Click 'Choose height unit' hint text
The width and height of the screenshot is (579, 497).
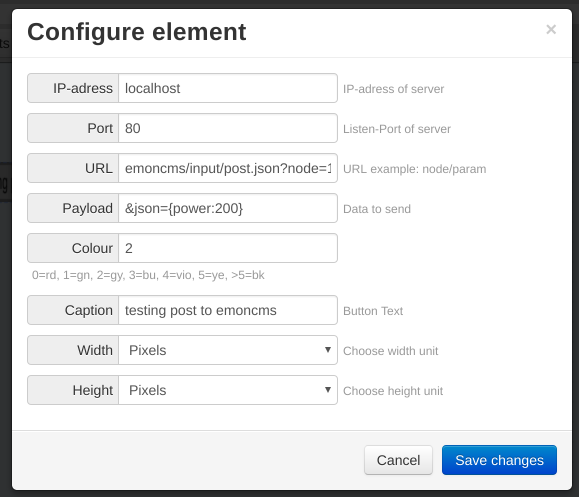(393, 391)
